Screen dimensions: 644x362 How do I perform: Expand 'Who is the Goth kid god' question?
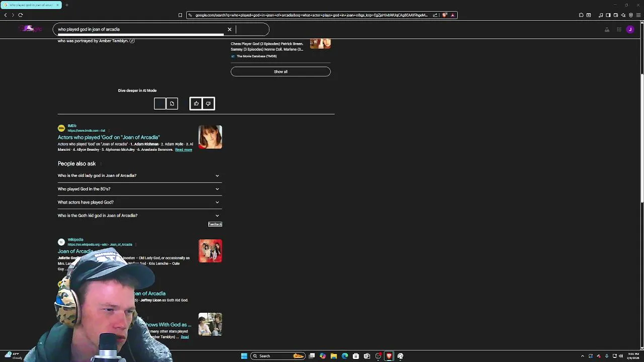(x=139, y=216)
